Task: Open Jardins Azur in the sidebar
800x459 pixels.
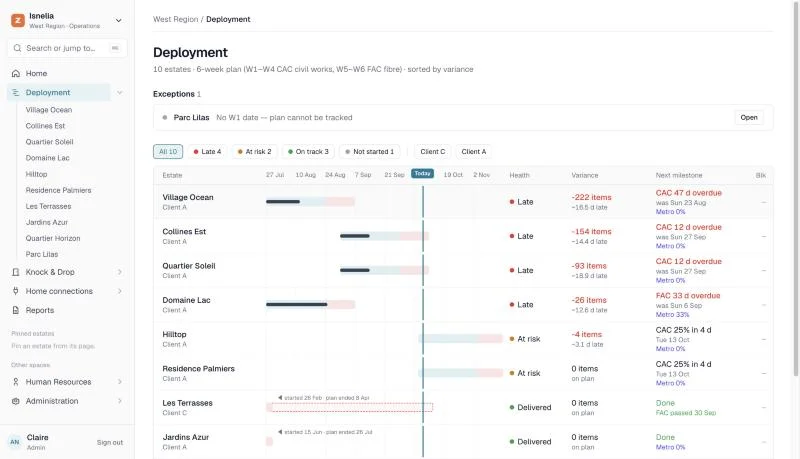Action: (47, 222)
